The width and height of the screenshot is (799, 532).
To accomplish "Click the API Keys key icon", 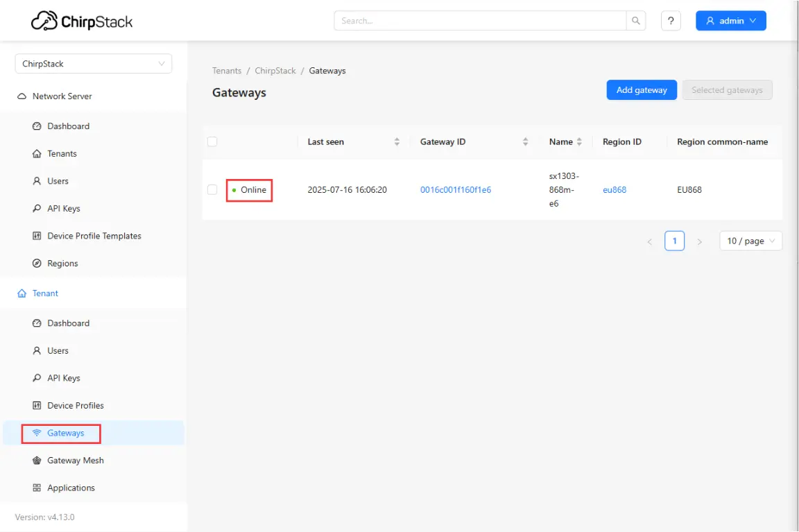I will (38, 208).
